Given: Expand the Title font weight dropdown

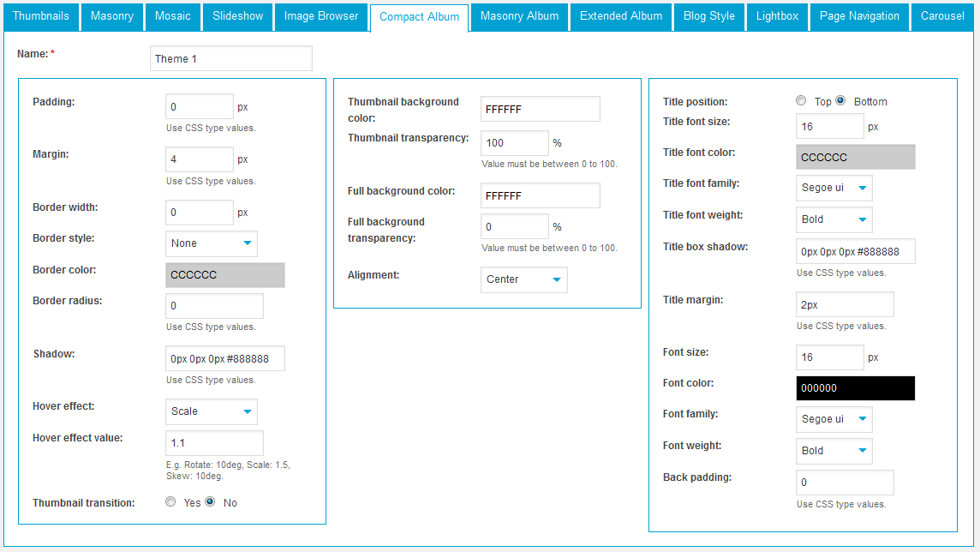Looking at the screenshot, I should (834, 219).
